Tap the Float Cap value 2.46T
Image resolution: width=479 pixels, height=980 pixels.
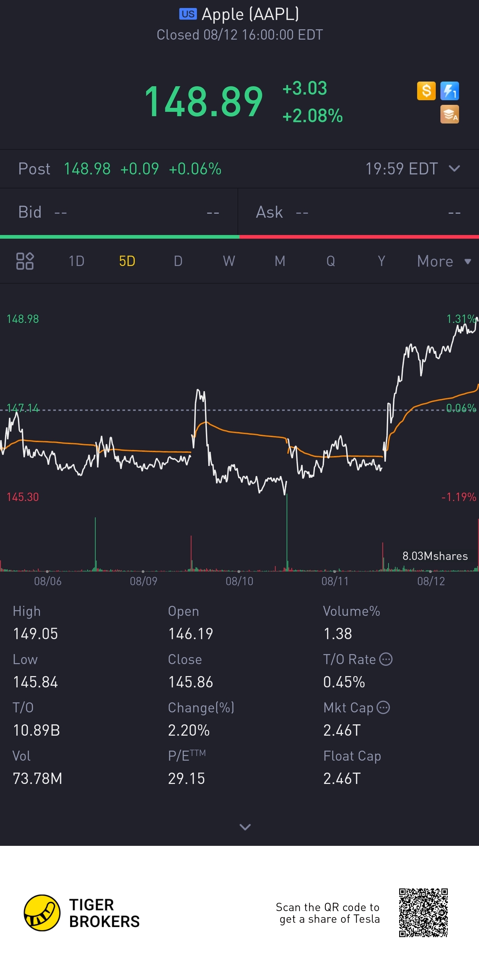342,778
